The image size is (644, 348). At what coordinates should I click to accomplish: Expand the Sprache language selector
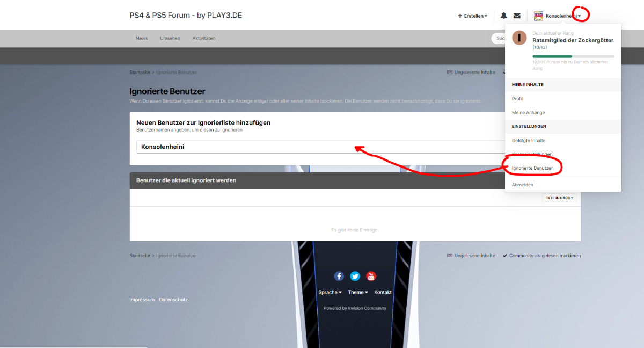[x=330, y=292]
